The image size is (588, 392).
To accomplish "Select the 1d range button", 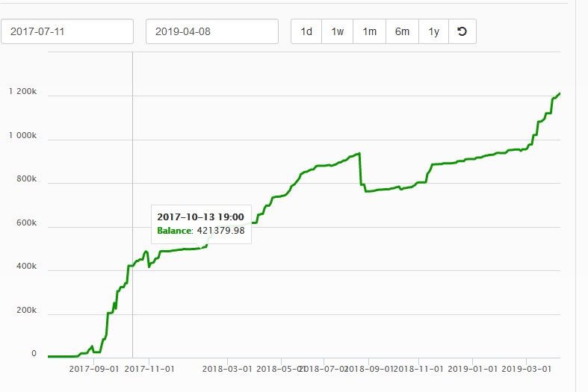I will tap(306, 31).
